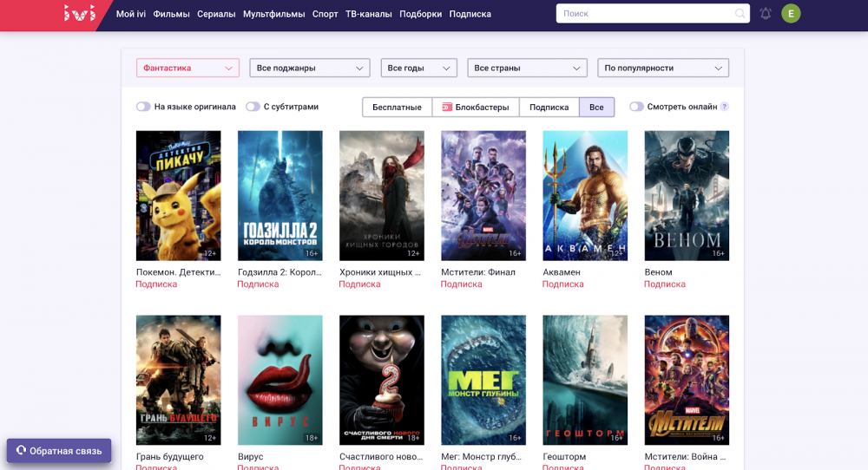Open Грань будущего poster

178,380
